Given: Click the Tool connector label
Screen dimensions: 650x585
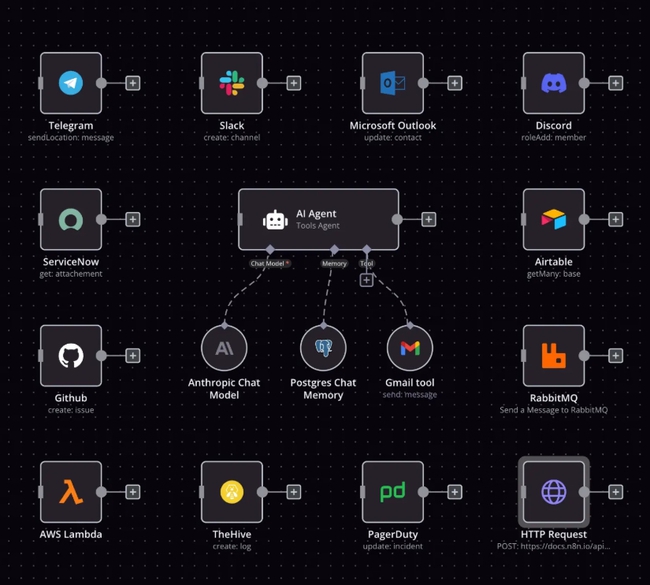Looking at the screenshot, I should (367, 263).
